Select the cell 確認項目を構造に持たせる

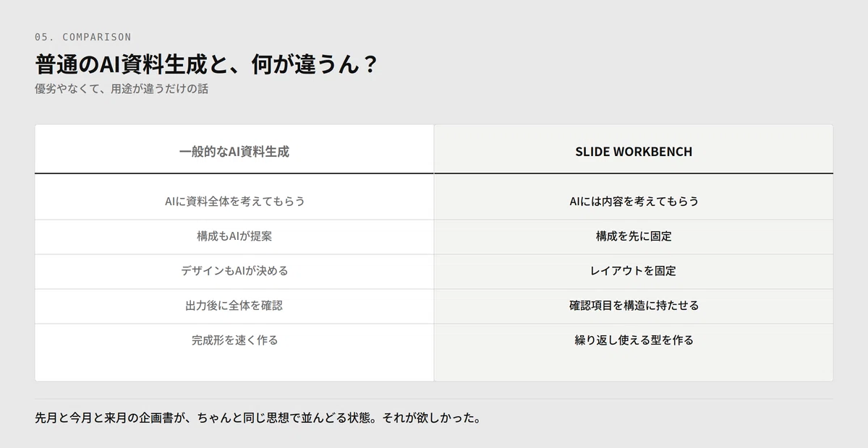[634, 306]
